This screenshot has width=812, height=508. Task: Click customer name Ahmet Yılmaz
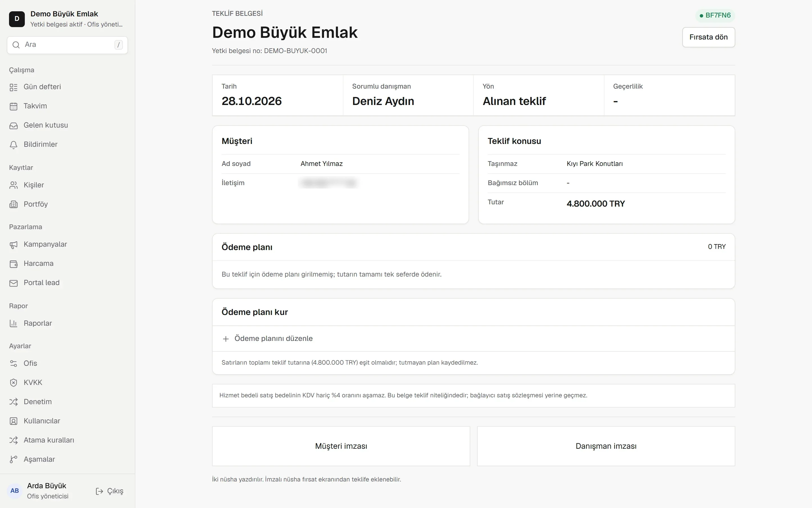point(321,164)
